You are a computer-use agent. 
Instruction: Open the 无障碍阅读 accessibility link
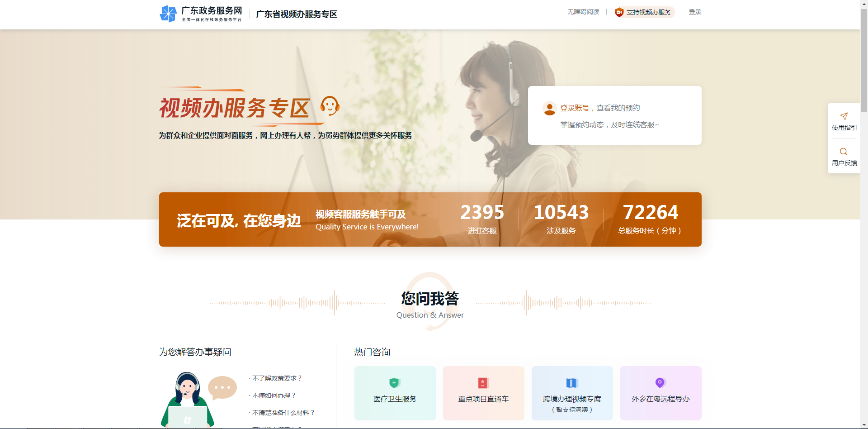(x=583, y=12)
